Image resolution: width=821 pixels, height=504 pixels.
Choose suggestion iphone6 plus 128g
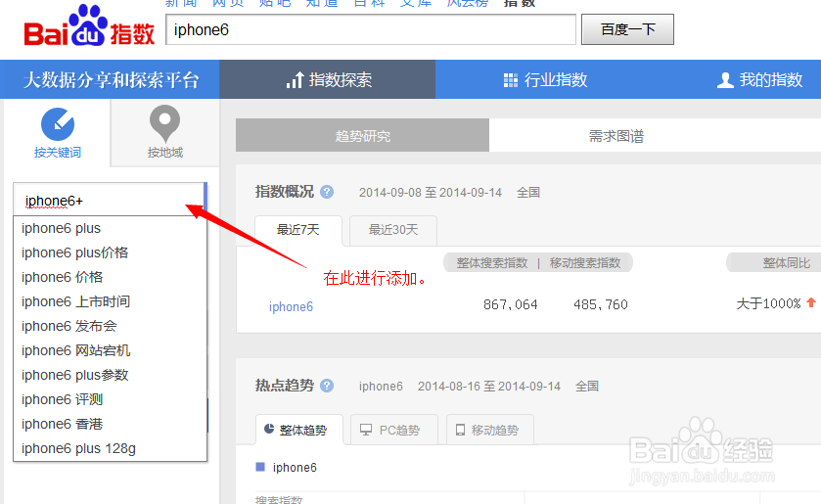[x=110, y=448]
